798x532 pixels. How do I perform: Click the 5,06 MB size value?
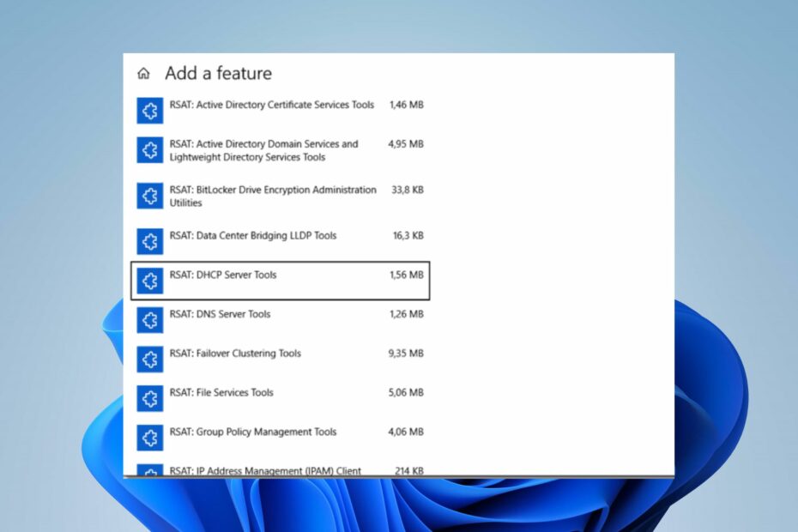tap(406, 392)
